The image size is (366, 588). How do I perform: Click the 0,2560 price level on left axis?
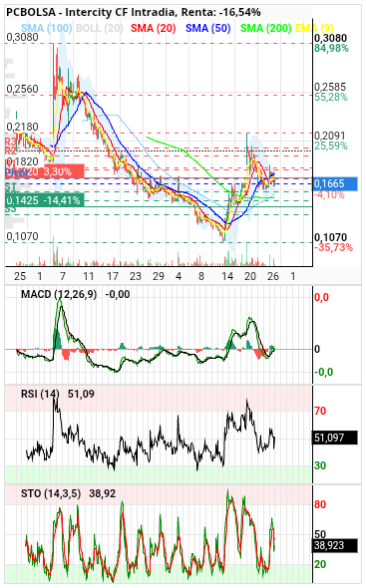coord(23,89)
